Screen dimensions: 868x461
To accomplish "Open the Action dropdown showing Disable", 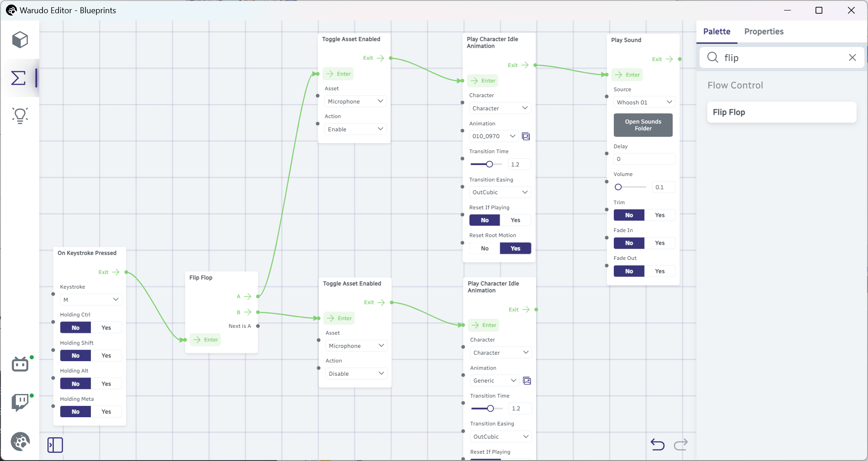I will (356, 374).
